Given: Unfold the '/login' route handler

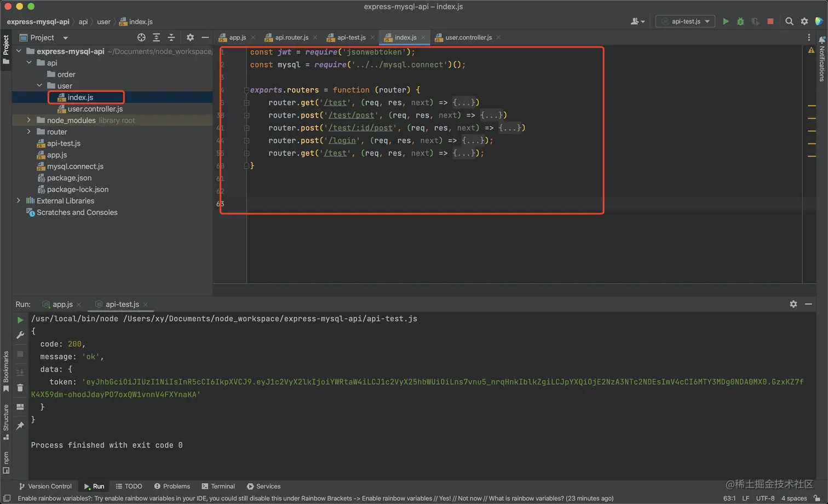Looking at the screenshot, I should [246, 140].
